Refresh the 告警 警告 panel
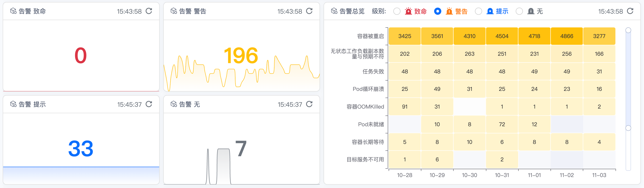The image size is (644, 188). coord(309,11)
